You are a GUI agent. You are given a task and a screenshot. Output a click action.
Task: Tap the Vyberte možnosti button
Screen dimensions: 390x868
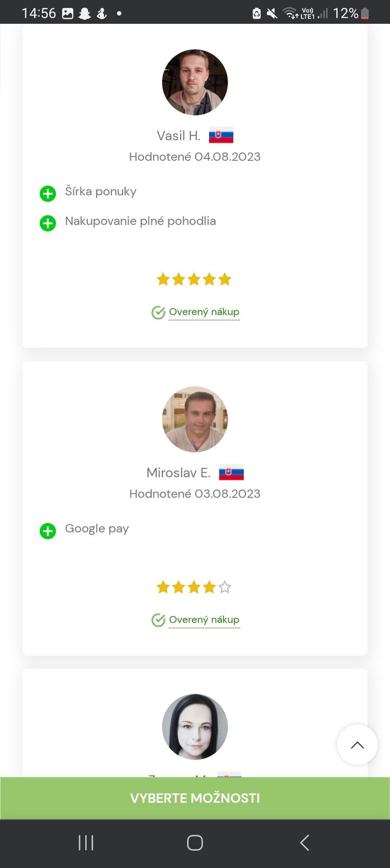[x=195, y=798]
